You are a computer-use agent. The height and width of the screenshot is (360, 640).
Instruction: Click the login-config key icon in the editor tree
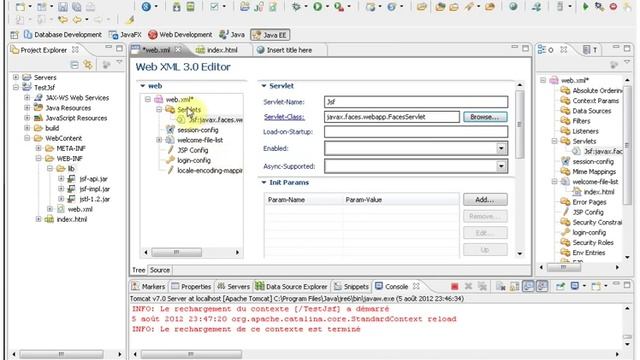170,160
